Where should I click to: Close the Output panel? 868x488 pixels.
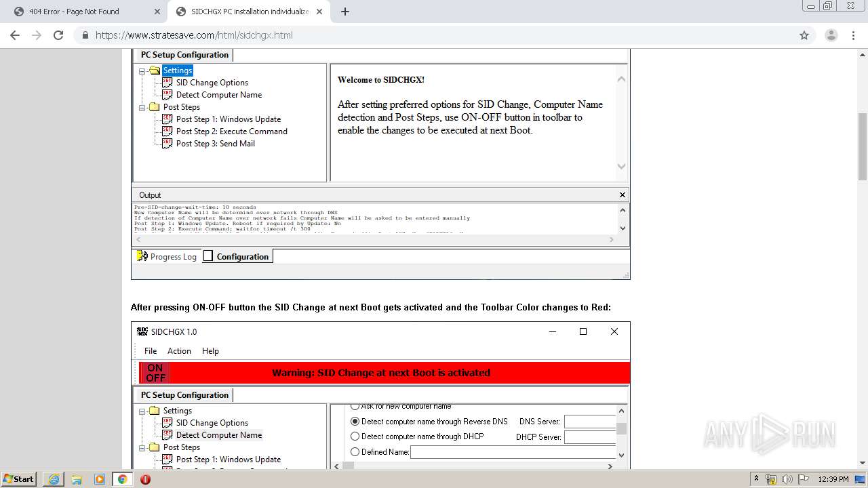tap(623, 195)
